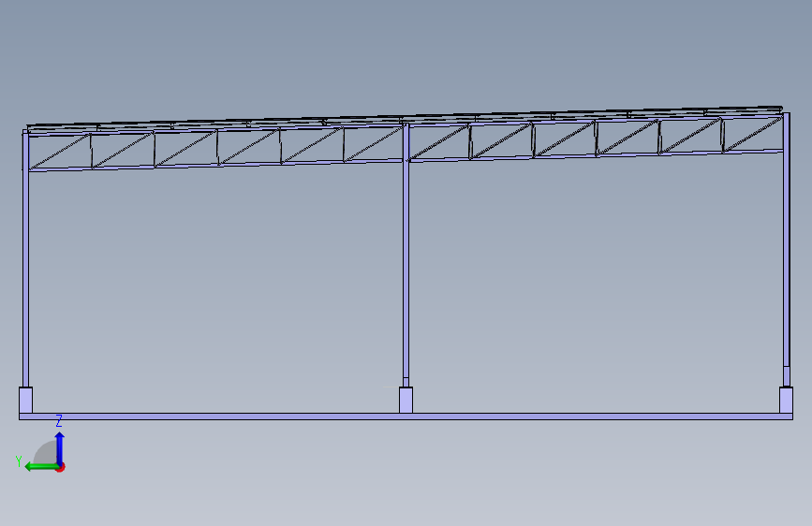Viewport: 812px width, 526px height.
Task: Select the bottom chord of left truss span
Action: pyautogui.click(x=216, y=165)
